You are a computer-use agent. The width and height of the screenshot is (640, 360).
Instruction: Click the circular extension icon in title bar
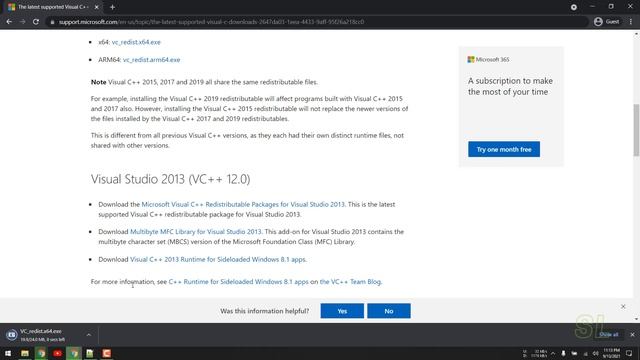[574, 7]
